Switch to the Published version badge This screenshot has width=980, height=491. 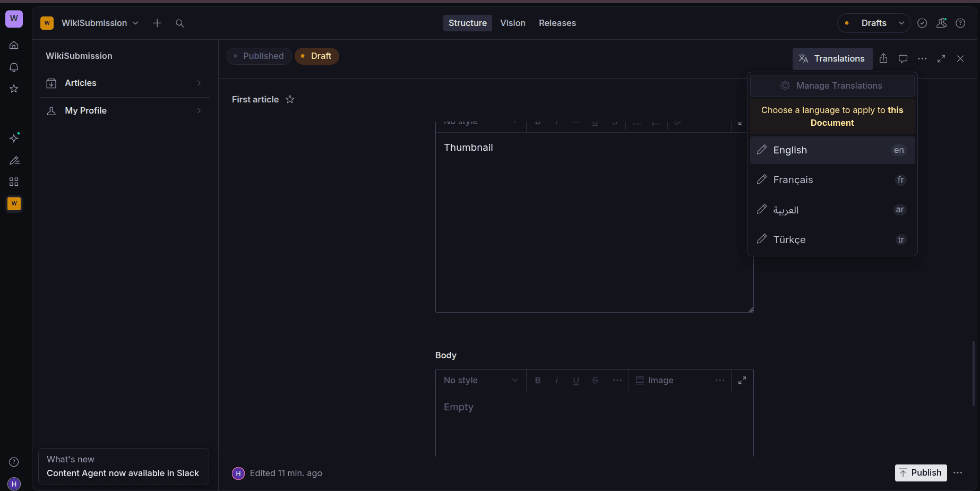pos(259,56)
